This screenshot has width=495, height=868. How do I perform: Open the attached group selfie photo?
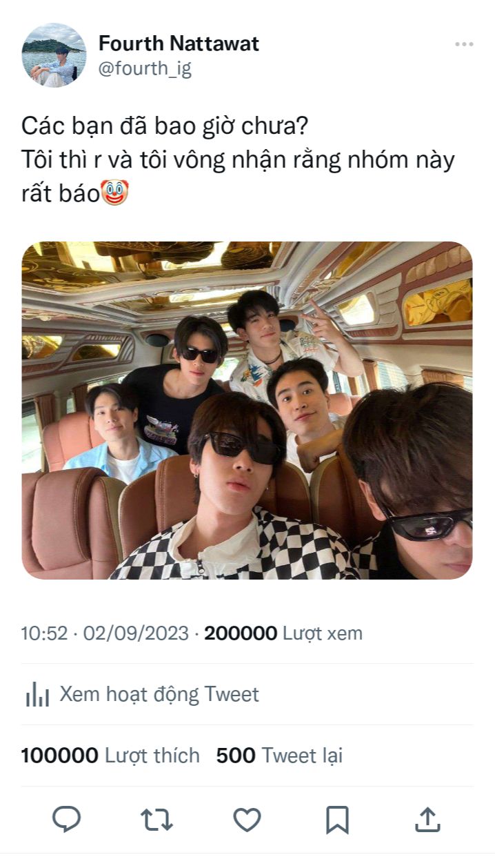click(247, 411)
